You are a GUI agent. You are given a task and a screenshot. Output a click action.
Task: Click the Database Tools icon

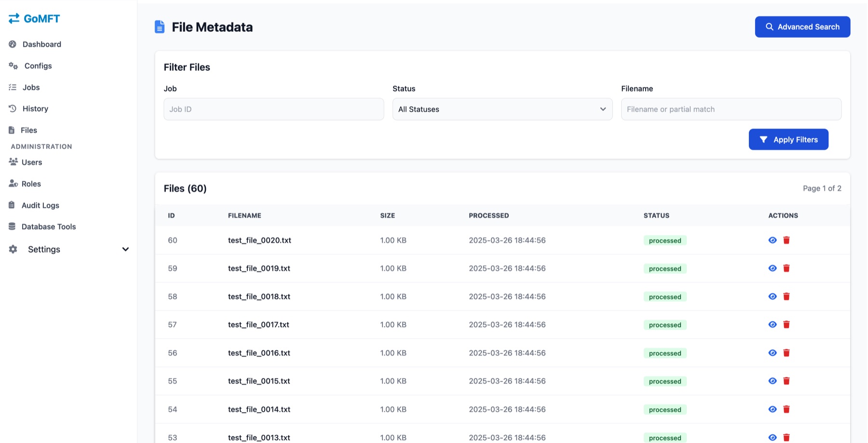(12, 227)
